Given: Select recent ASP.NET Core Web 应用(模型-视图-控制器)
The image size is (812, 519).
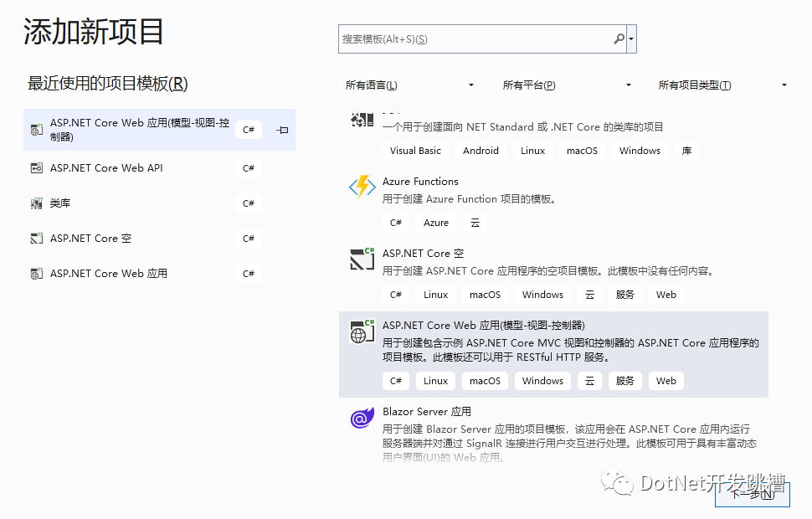Looking at the screenshot, I should point(160,130).
